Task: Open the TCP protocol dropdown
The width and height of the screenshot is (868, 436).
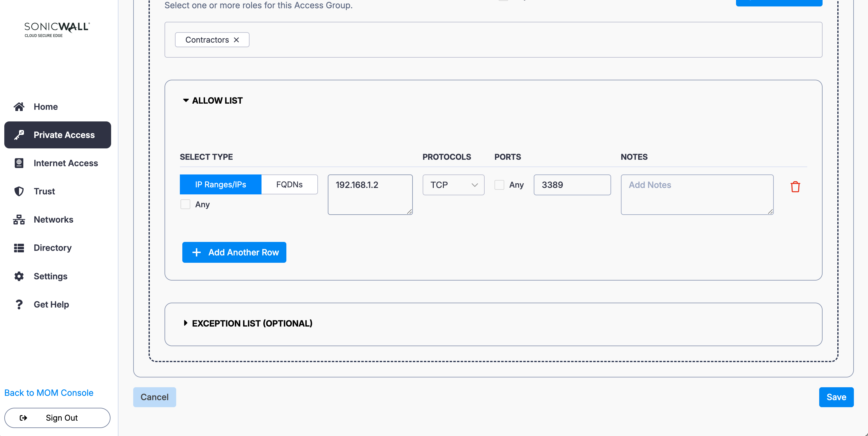Action: pyautogui.click(x=453, y=185)
